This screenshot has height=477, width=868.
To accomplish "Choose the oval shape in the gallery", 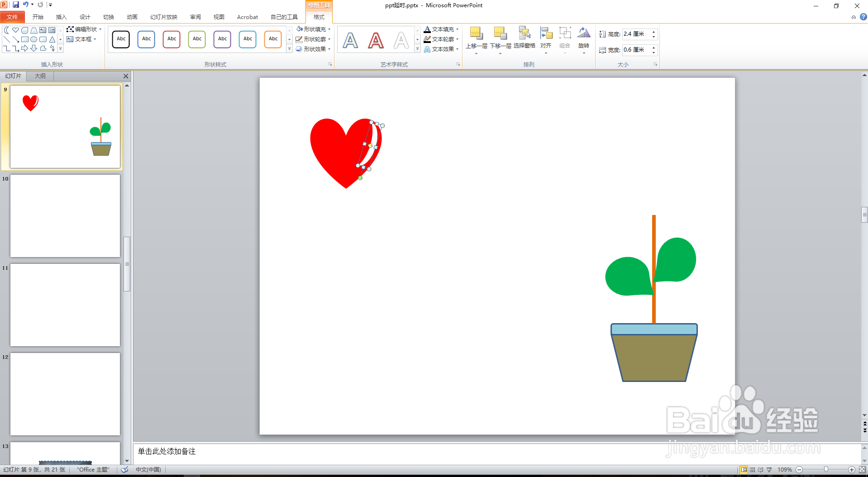I will click(x=34, y=39).
